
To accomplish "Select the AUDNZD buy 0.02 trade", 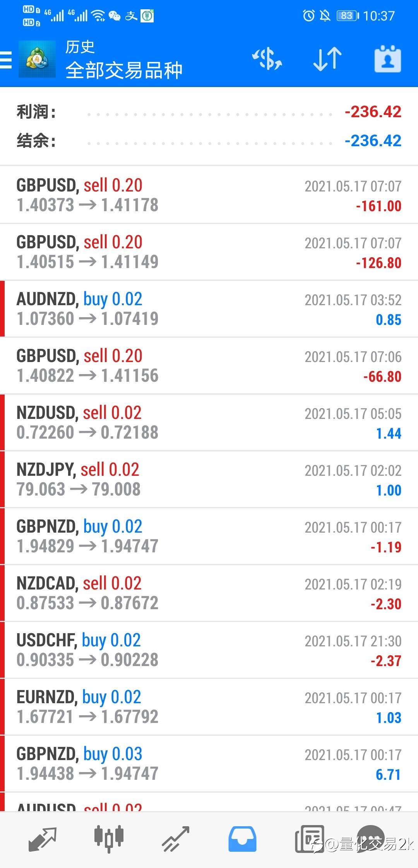I will point(209,309).
